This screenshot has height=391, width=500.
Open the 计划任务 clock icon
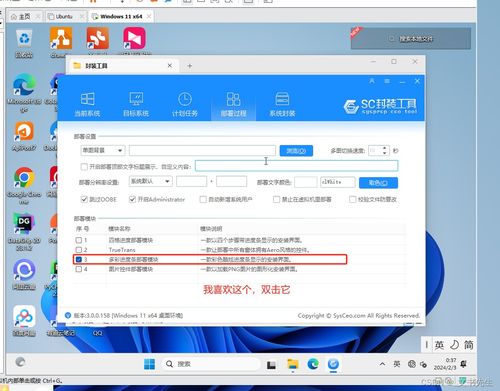point(185,99)
